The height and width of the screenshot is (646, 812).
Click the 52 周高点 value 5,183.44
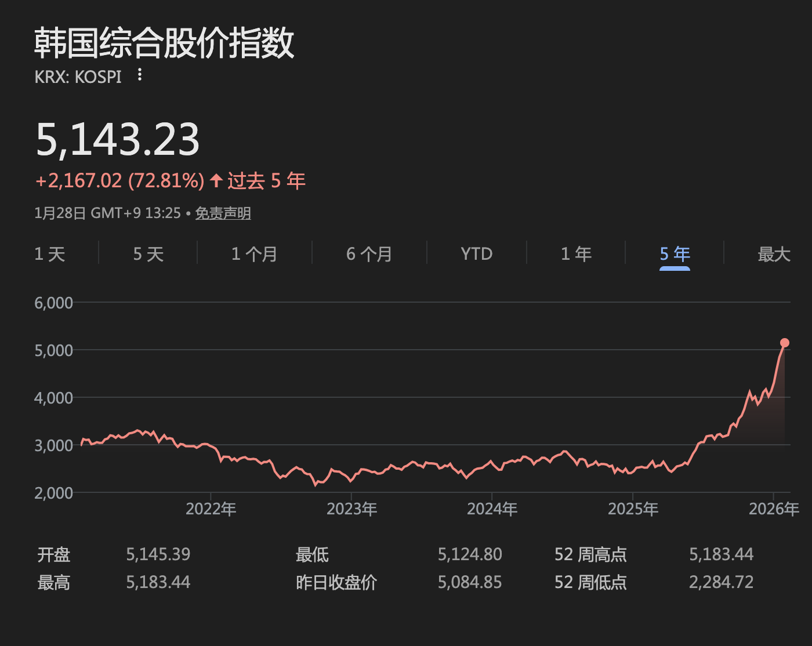[x=721, y=554]
